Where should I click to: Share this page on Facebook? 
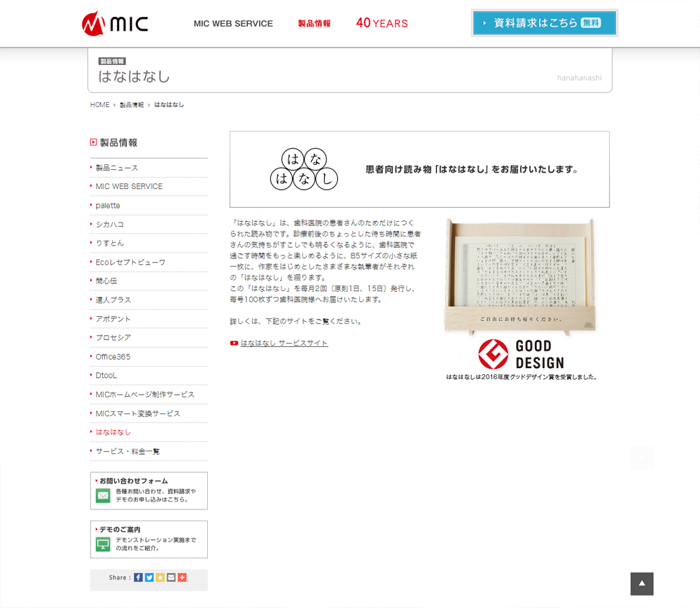click(139, 577)
